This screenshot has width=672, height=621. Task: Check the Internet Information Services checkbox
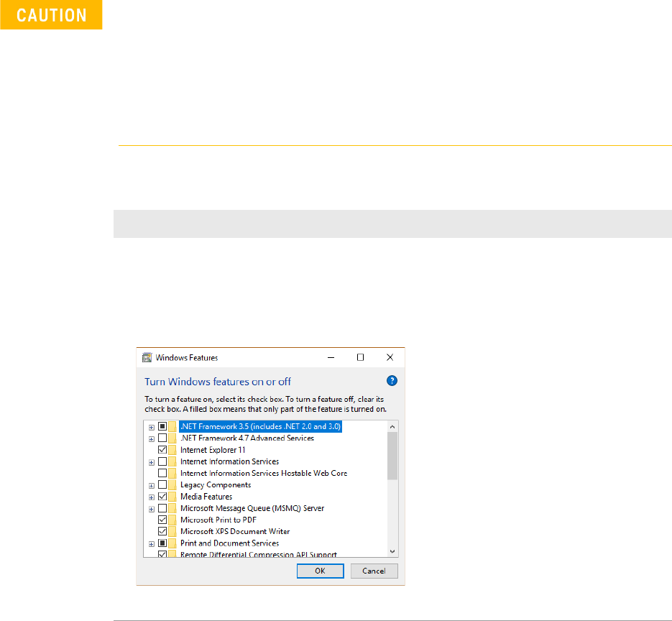pos(162,461)
